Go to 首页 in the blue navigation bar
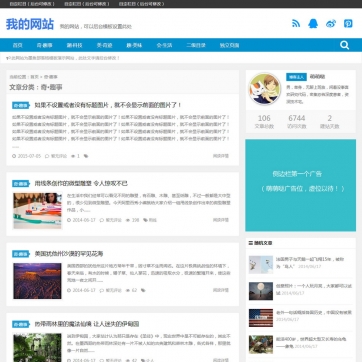 point(17,45)
